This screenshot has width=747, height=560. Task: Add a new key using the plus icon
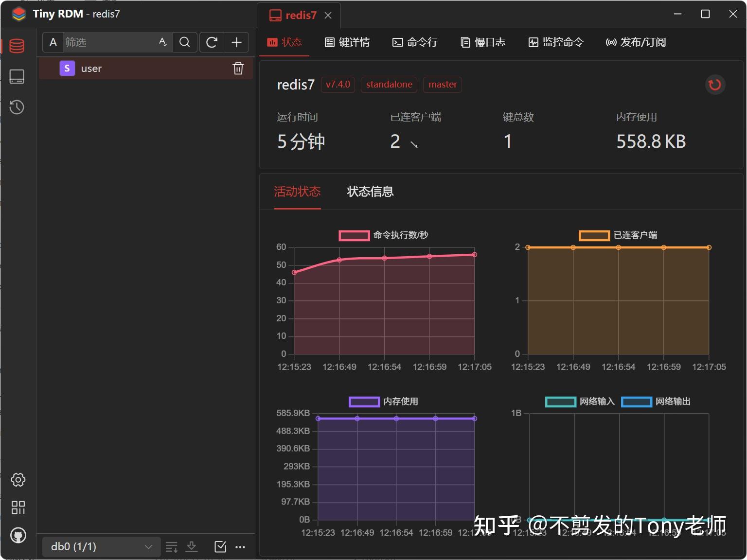[237, 42]
